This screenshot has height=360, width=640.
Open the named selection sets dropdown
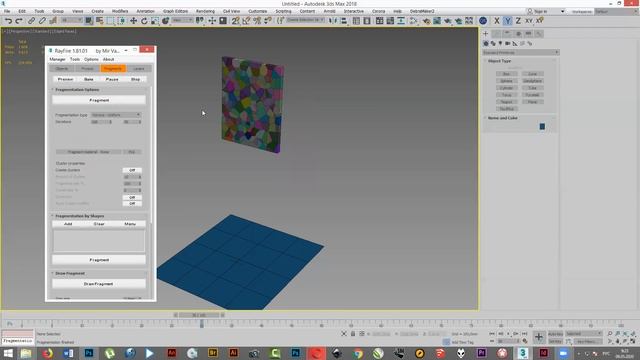pyautogui.click(x=305, y=20)
